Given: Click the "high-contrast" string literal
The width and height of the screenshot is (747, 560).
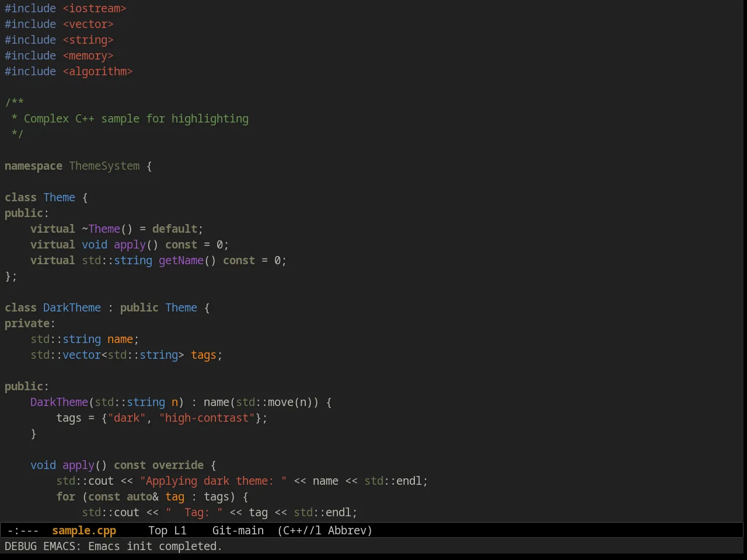Looking at the screenshot, I should click(x=207, y=418).
